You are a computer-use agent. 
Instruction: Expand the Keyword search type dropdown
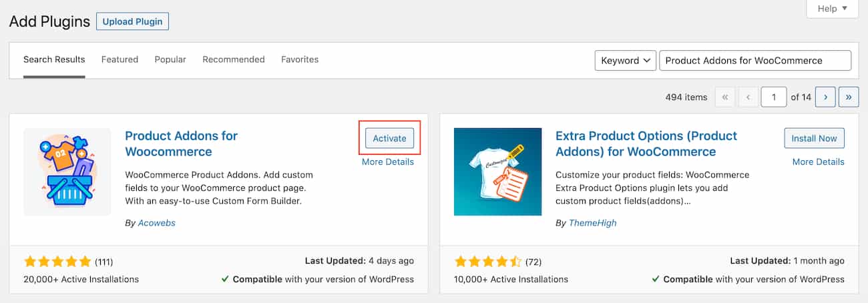626,60
